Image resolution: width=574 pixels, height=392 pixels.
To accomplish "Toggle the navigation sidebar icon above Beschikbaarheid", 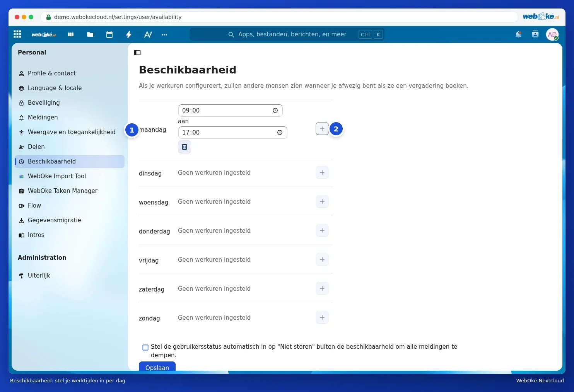I will coord(137,53).
